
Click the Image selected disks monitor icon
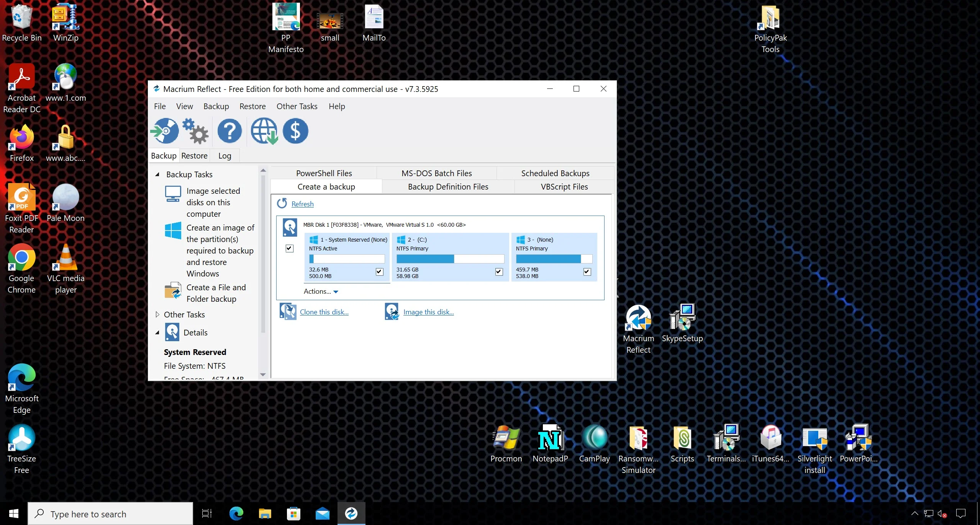173,194
